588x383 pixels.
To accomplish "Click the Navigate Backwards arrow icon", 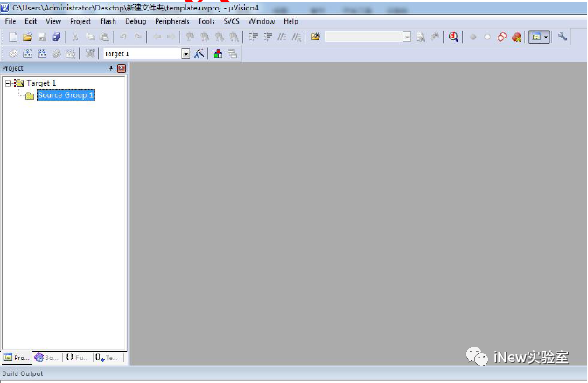I will coord(157,37).
